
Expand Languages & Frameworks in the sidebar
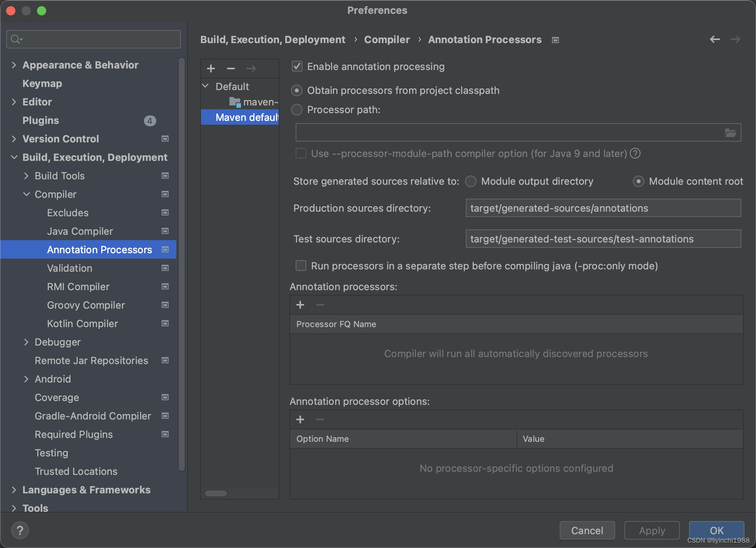click(x=14, y=490)
